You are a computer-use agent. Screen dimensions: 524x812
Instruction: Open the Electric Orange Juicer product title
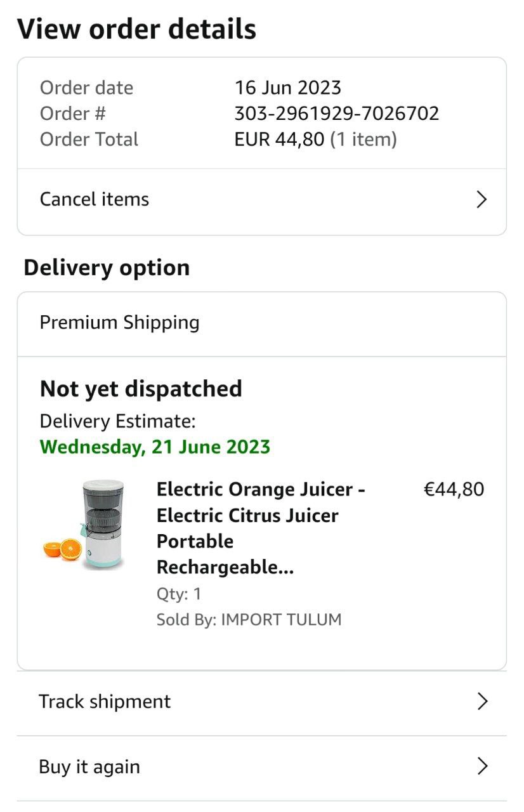(261, 528)
